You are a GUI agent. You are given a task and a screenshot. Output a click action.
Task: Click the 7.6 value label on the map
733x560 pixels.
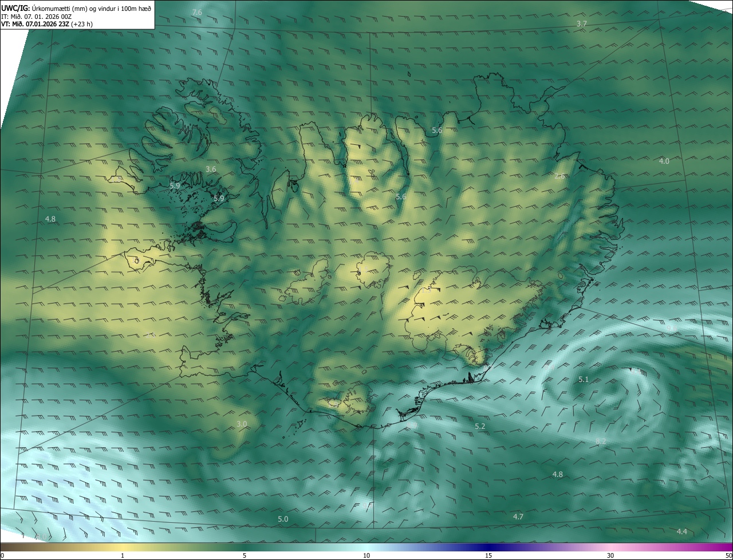coord(197,13)
